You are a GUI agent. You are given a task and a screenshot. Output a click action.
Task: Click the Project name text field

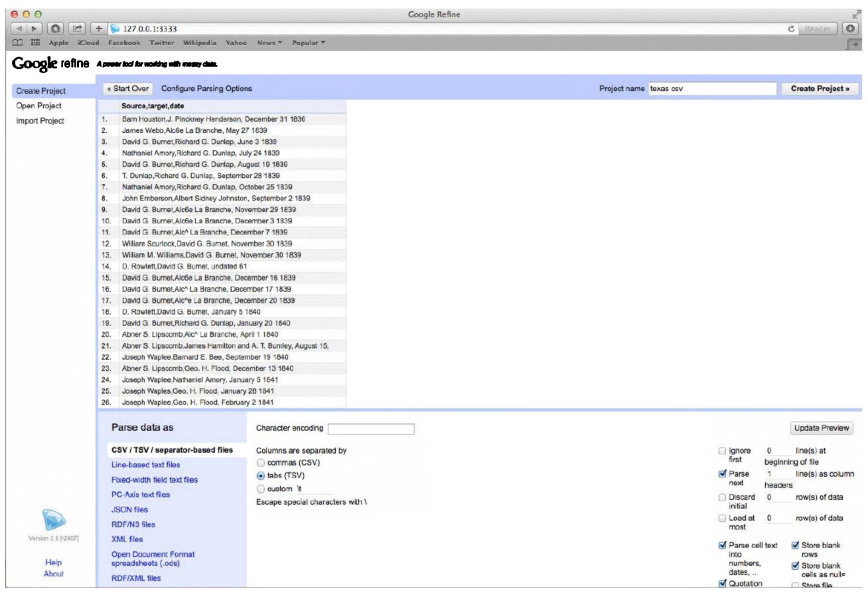(x=712, y=88)
